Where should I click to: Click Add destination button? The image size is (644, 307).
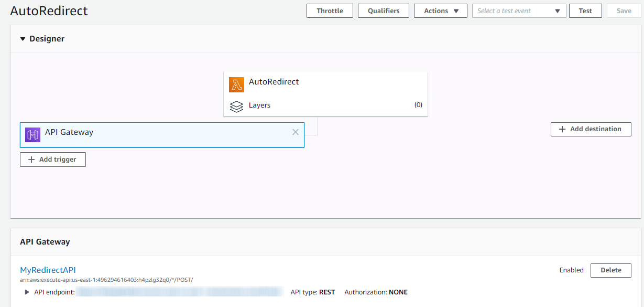click(591, 129)
